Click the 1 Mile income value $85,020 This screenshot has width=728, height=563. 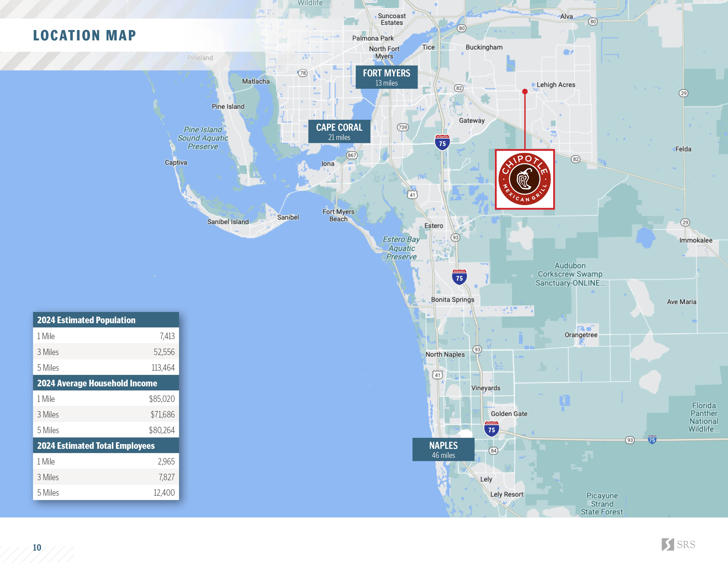[x=162, y=399]
